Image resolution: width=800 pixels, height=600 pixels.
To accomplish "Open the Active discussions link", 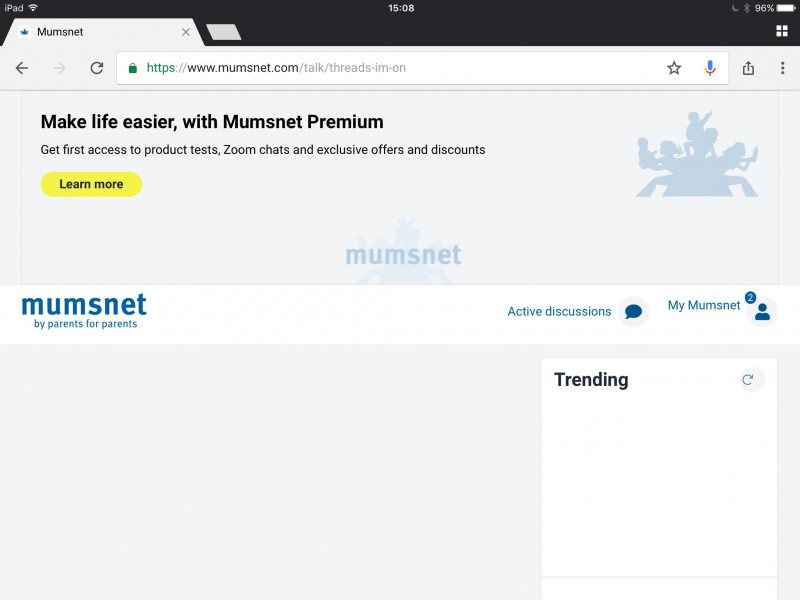I will 559,312.
